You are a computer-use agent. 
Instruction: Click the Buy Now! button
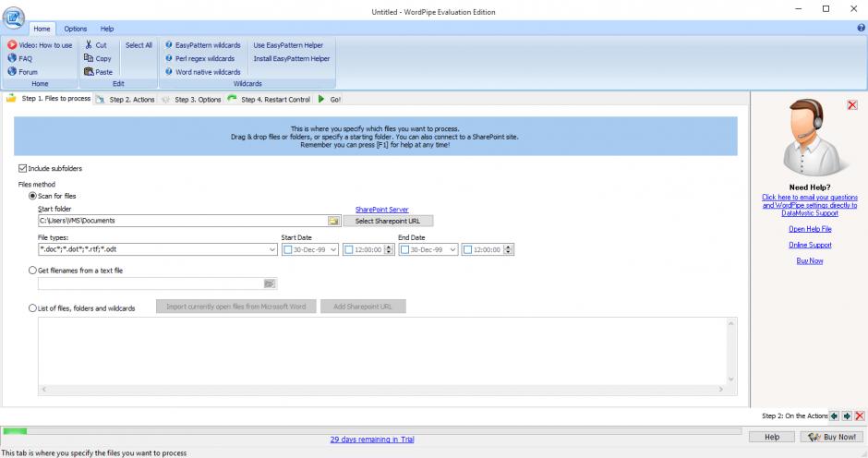tap(831, 437)
